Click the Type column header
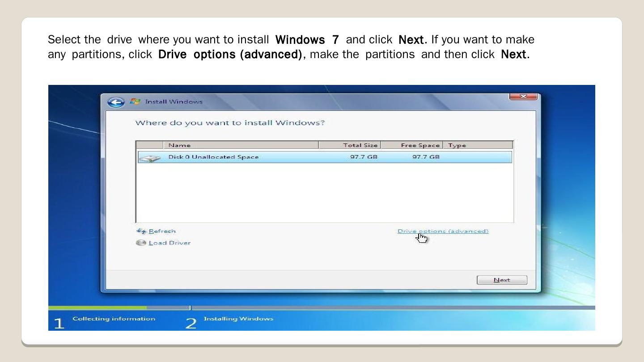 coord(478,145)
